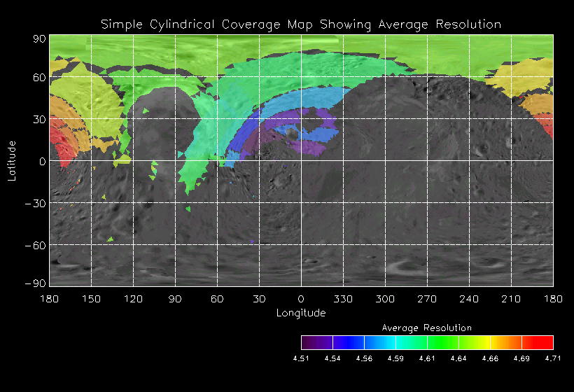The image size is (574, 392).
Task: Click the legend value '4.61'
Action: click(x=427, y=358)
